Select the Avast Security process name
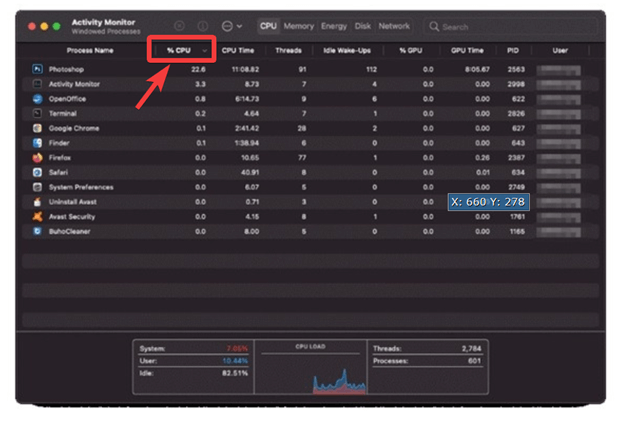 tap(72, 217)
